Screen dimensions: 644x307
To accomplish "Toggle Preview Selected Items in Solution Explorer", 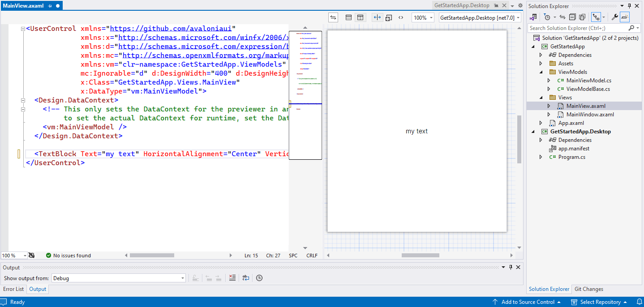I will tap(625, 17).
